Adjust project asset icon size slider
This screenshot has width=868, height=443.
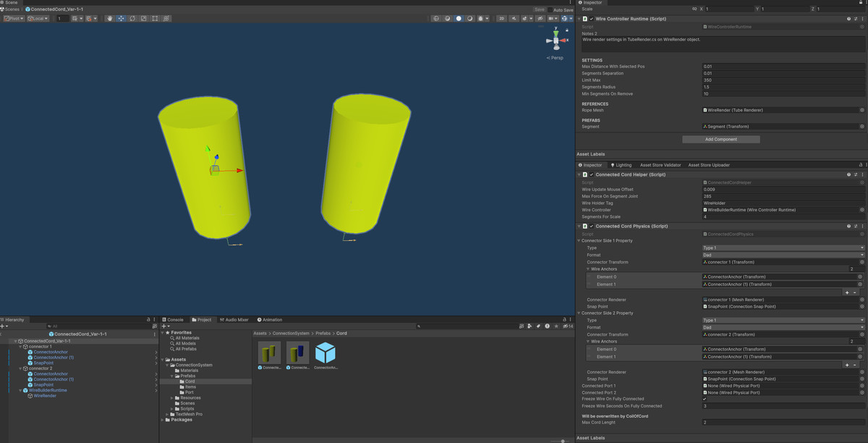[559, 441]
